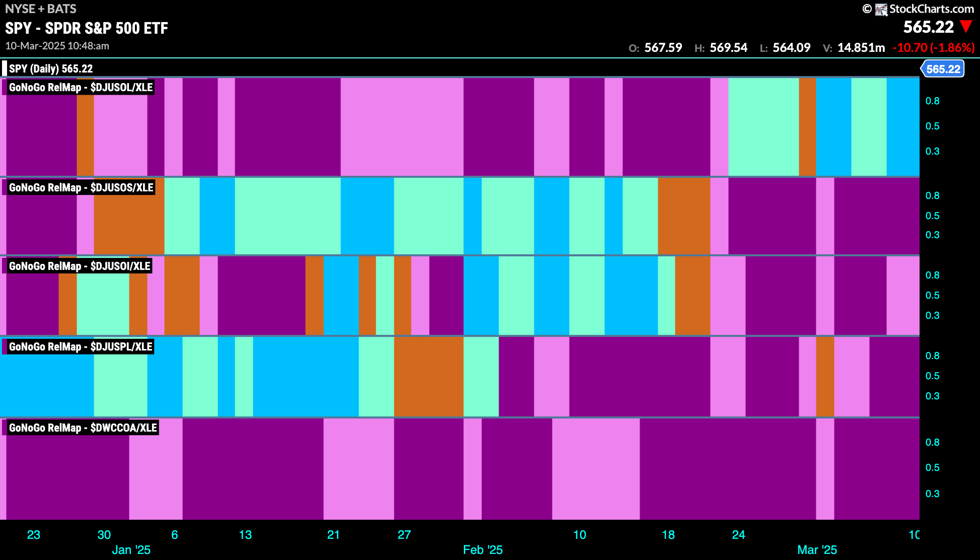Image resolution: width=980 pixels, height=560 pixels.
Task: Click the 10-Mar-2025 10:48:am timestamp
Action: coord(57,46)
